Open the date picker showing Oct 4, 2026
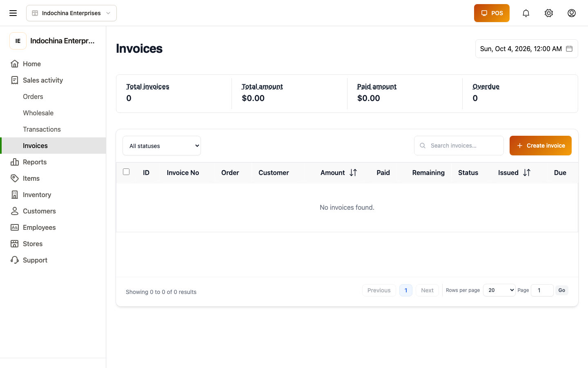 (527, 49)
